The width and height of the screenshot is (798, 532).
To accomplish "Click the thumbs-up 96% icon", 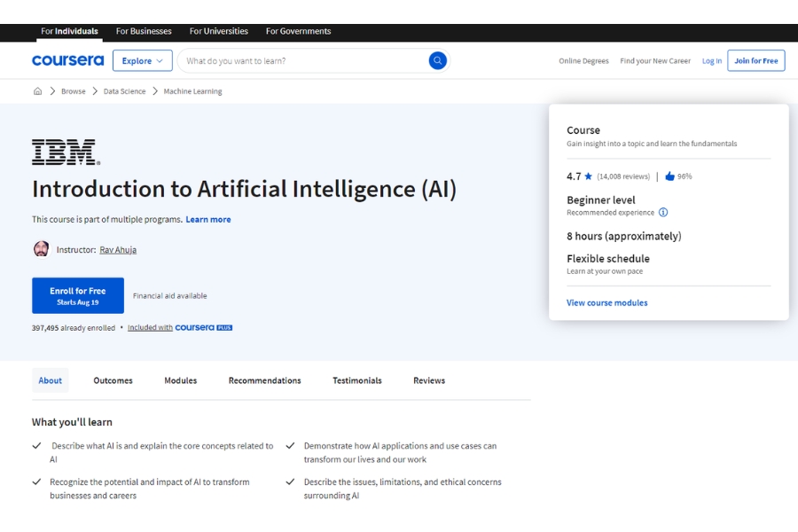I will 669,176.
